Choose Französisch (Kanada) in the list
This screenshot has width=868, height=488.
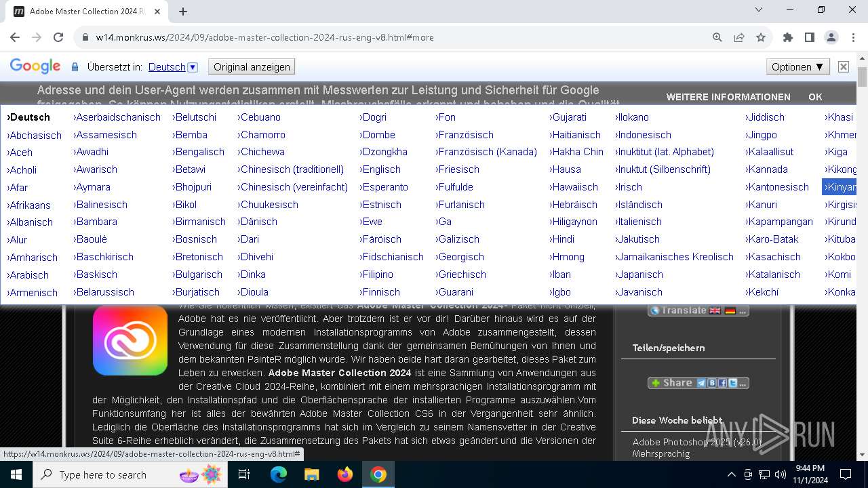(x=486, y=152)
